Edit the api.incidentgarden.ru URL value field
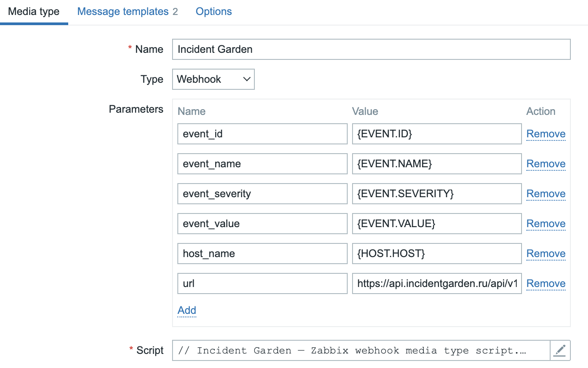This screenshot has height=368, width=588. [437, 283]
